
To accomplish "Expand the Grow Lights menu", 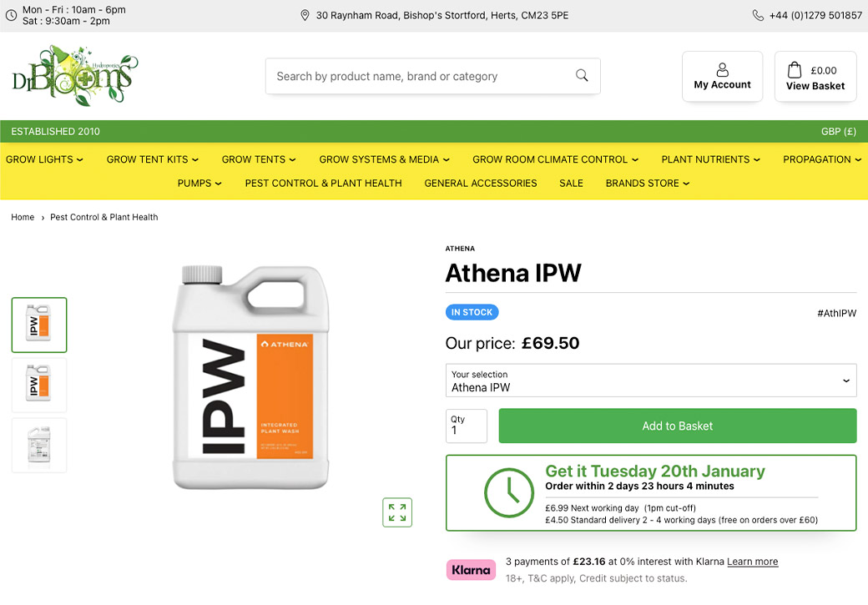I will click(44, 159).
